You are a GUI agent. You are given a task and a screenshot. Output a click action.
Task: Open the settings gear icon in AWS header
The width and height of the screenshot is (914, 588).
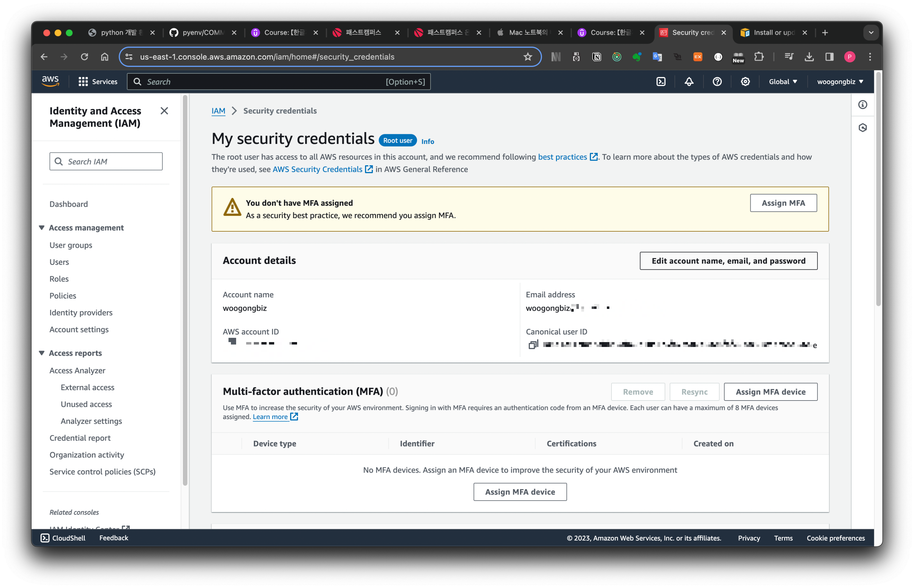[x=745, y=82]
